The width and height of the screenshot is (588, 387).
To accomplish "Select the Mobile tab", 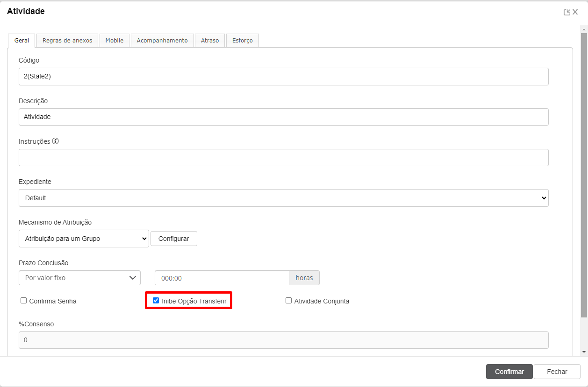I will [115, 41].
